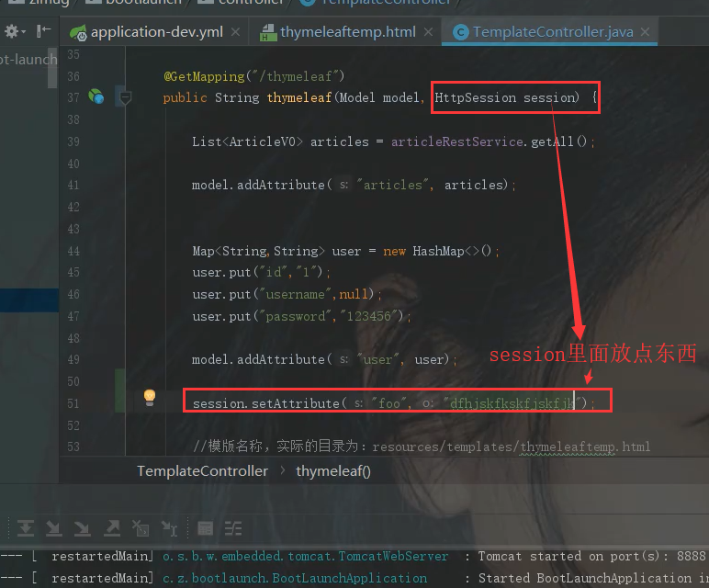This screenshot has height=588, width=709.
Task: Click the "articles" string on line 41
Action: [x=392, y=185]
